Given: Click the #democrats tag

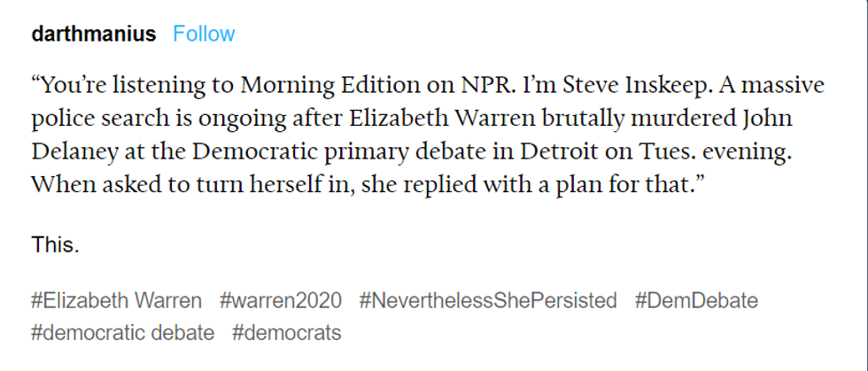Looking at the screenshot, I should (x=287, y=333).
